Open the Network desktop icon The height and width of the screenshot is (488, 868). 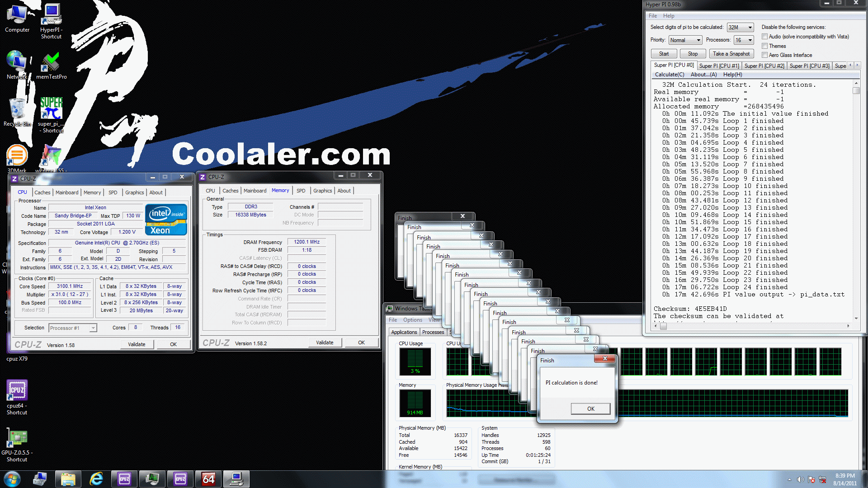click(x=16, y=65)
